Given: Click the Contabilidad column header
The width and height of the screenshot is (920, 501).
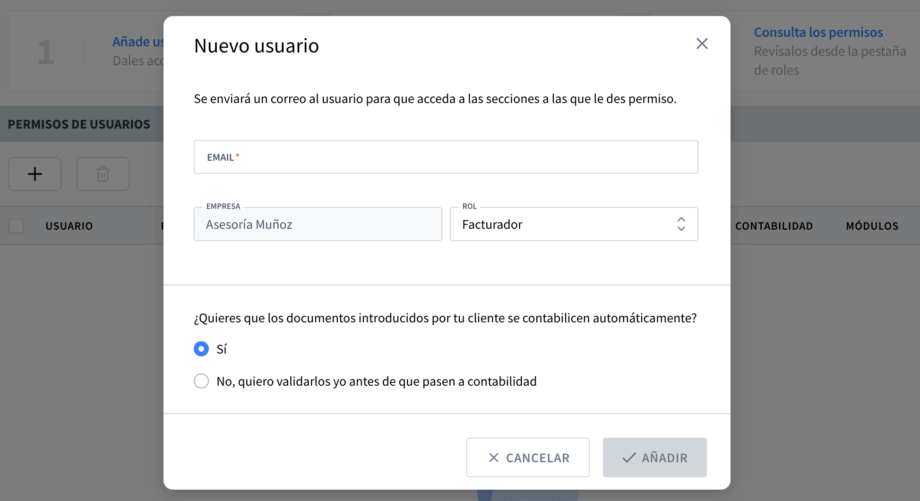Looking at the screenshot, I should [773, 226].
